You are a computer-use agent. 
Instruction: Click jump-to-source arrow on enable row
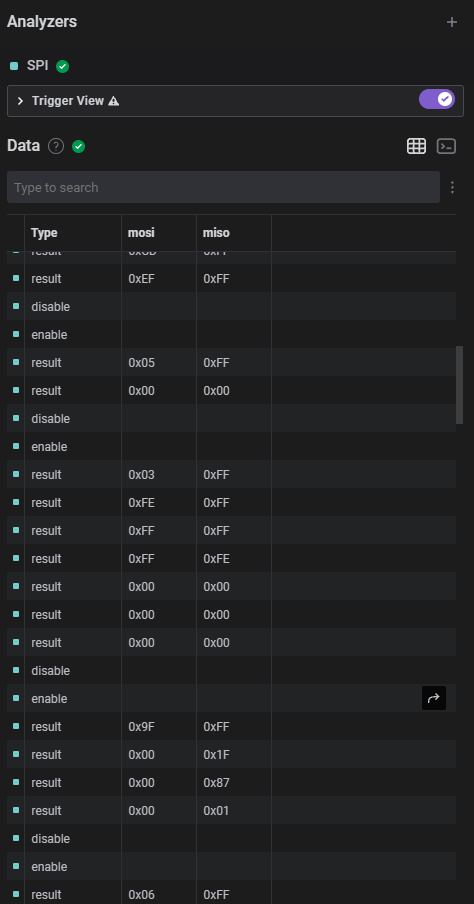[x=434, y=698]
